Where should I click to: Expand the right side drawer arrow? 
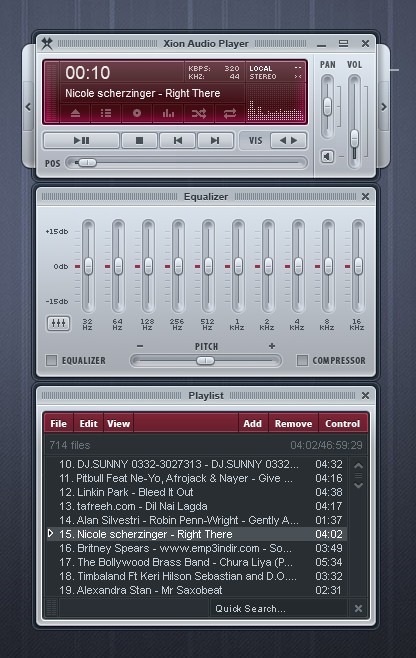click(x=384, y=107)
